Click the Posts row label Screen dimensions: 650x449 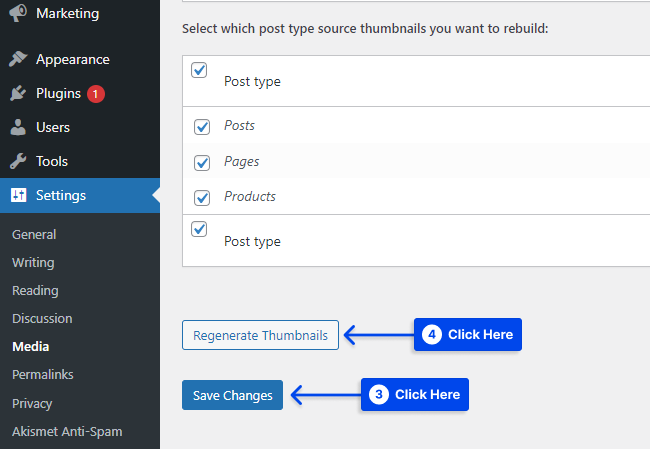239,125
